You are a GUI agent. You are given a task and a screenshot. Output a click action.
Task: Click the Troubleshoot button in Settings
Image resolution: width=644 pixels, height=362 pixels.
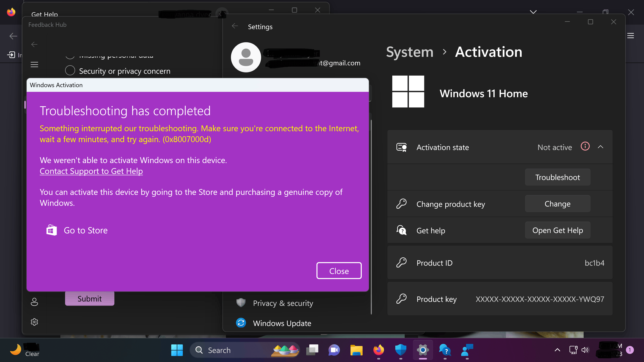pyautogui.click(x=557, y=177)
